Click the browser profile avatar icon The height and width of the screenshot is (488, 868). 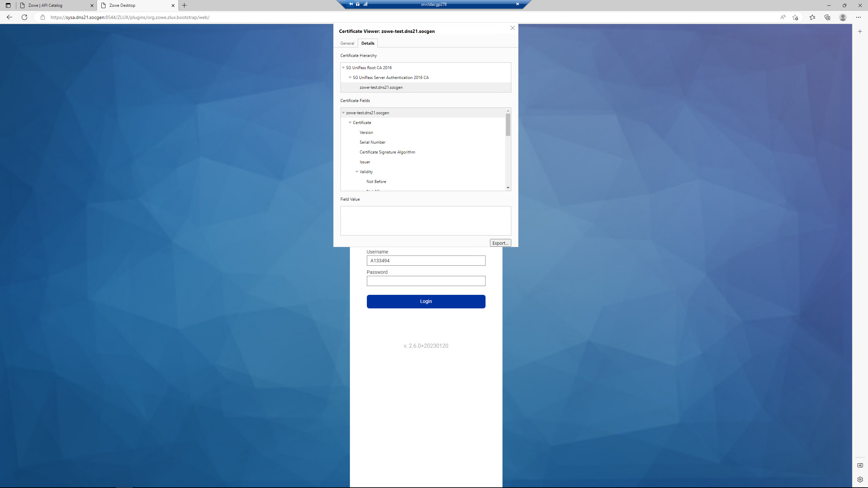point(843,17)
